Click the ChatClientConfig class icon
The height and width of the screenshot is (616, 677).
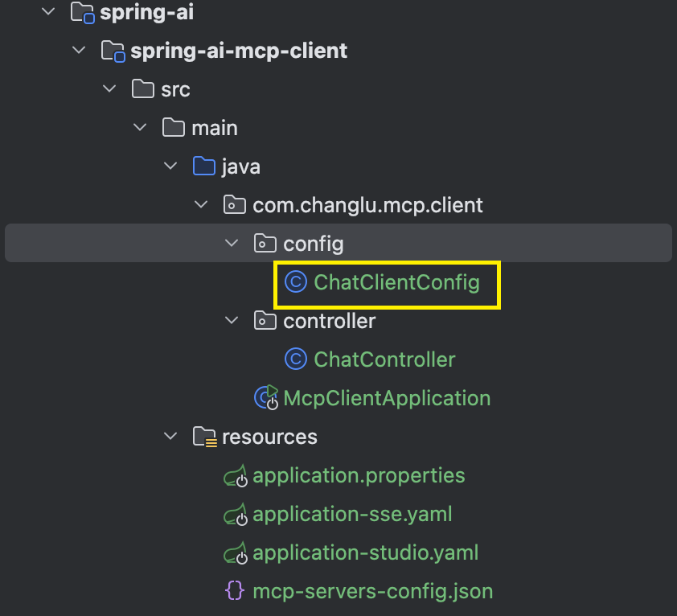tap(296, 281)
